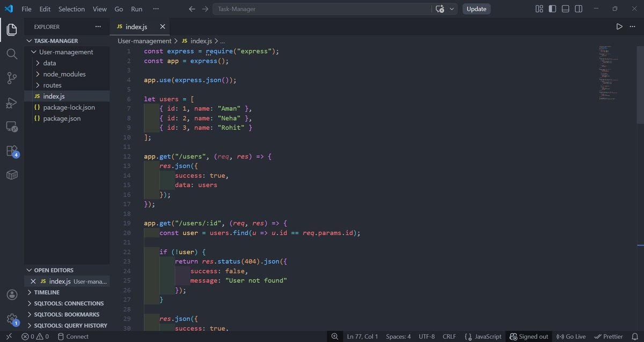Go forward with the right arrow
The height and width of the screenshot is (342, 644).
(205, 9)
